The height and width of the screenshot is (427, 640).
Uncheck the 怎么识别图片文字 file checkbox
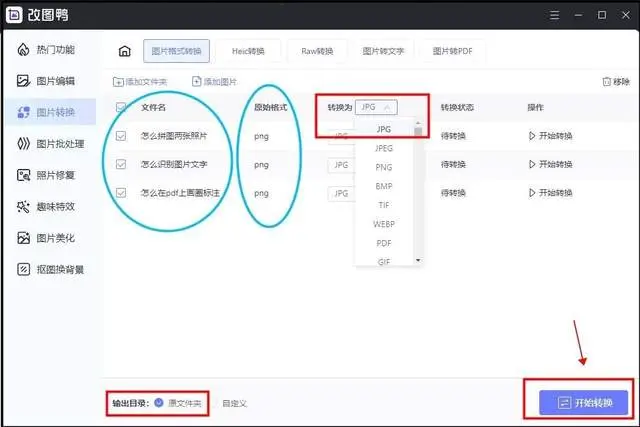pos(122,164)
